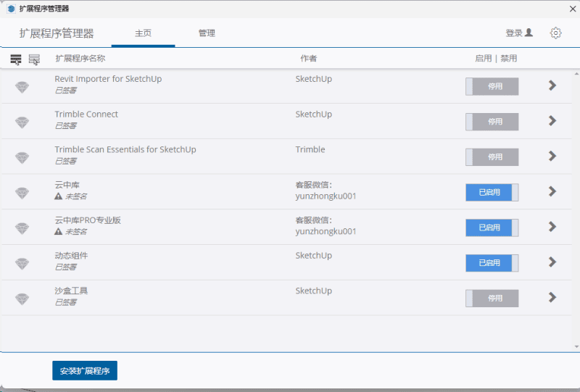Click the 登录 sign-in link
The width and height of the screenshot is (580, 392).
[514, 33]
